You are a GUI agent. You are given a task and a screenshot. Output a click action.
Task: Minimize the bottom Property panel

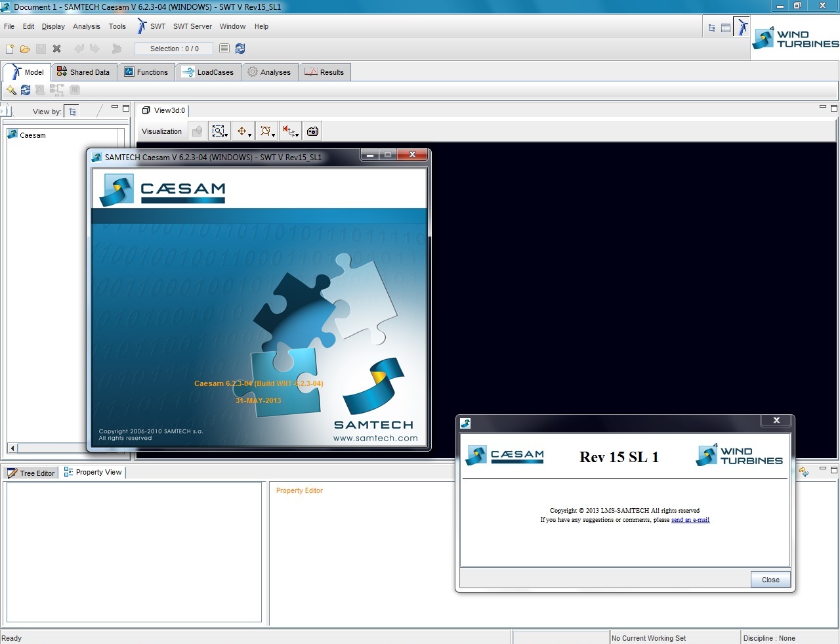point(823,469)
